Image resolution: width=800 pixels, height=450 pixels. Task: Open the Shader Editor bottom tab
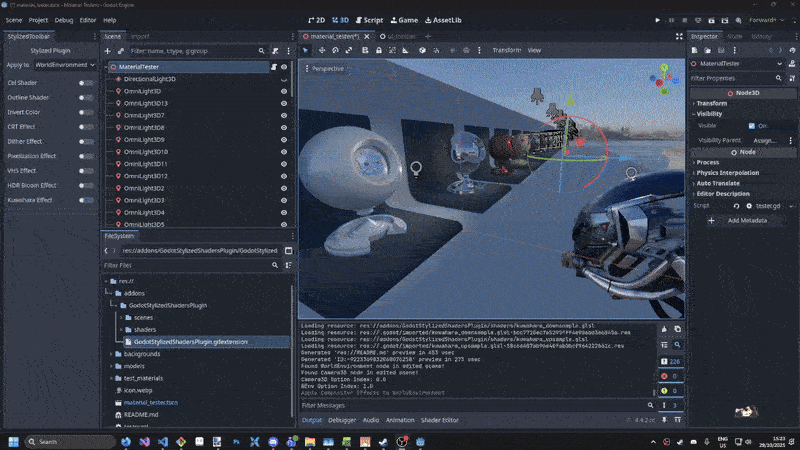(439, 420)
